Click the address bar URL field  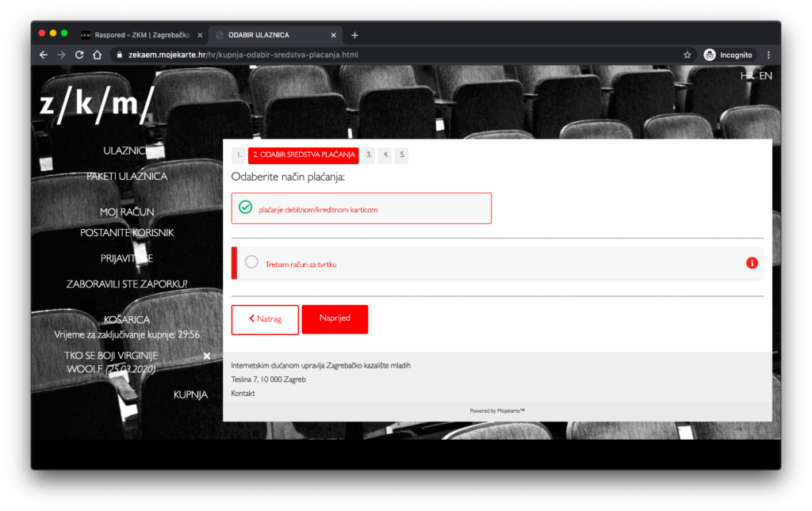[396, 55]
